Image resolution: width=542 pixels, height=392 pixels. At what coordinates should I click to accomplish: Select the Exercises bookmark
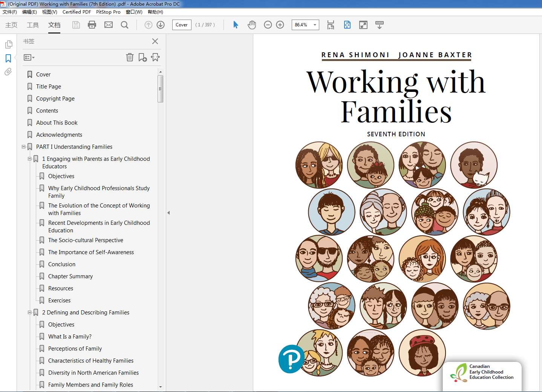coord(59,300)
